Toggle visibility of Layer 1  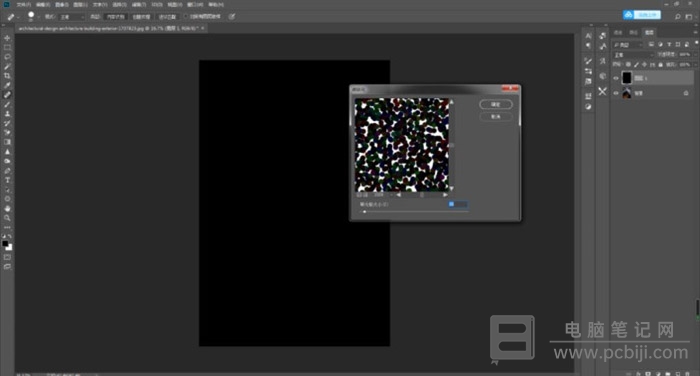coord(616,78)
